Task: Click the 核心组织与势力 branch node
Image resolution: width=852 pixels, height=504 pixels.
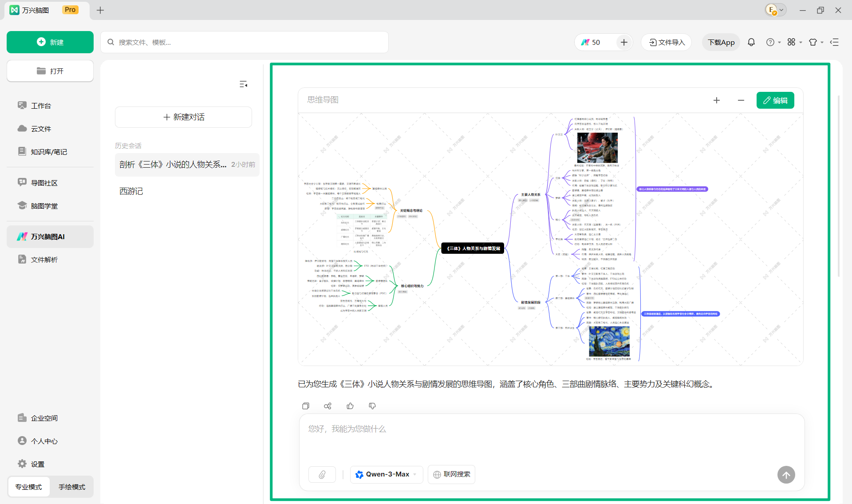Action: point(412,286)
